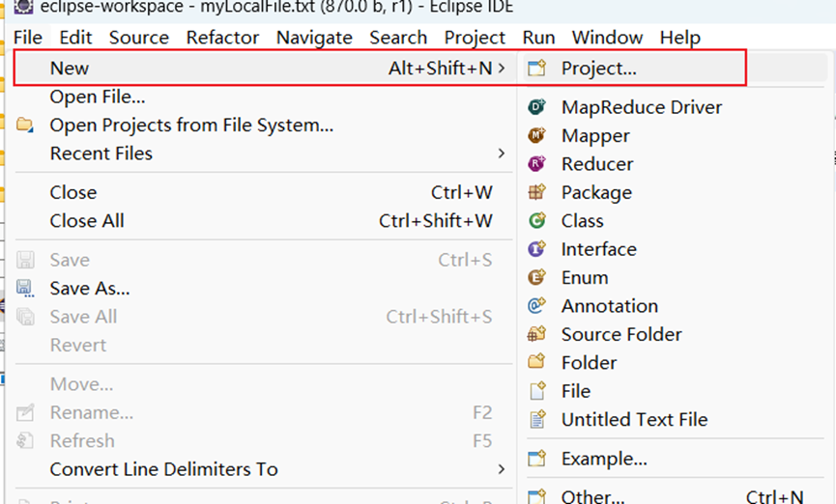Open the Help menu
836x504 pixels.
point(679,38)
